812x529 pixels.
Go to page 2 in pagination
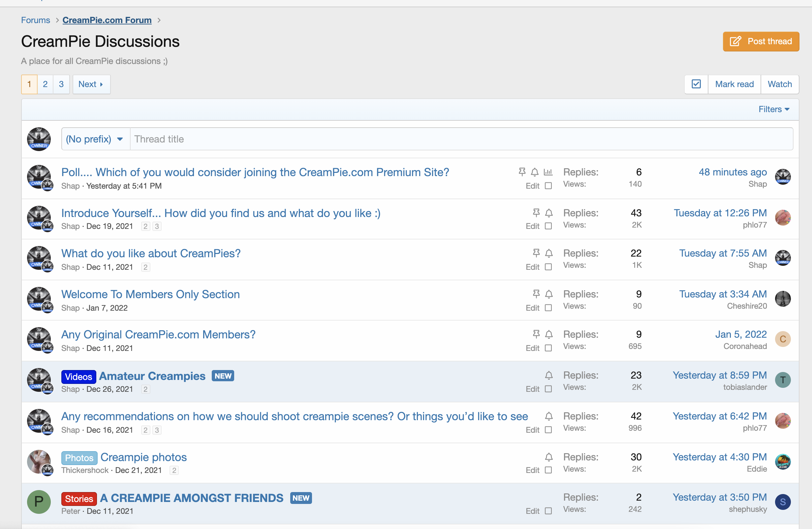tap(45, 84)
